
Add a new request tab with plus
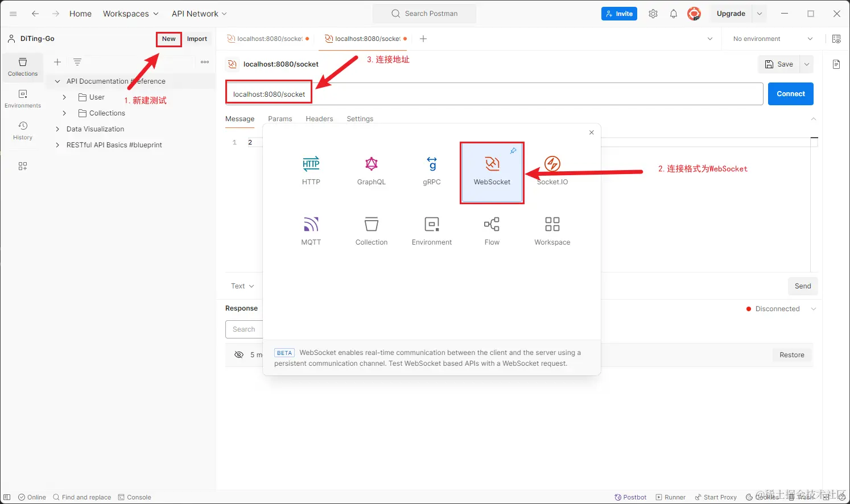(x=423, y=39)
